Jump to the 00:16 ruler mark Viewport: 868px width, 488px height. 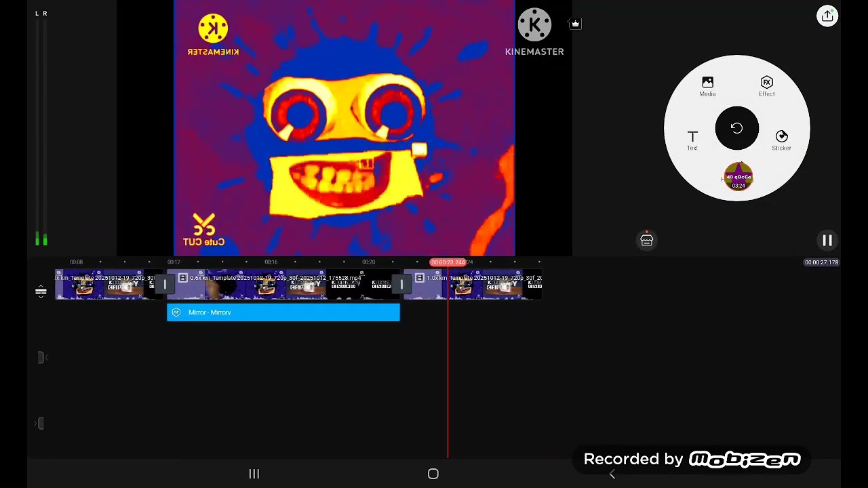tap(271, 262)
